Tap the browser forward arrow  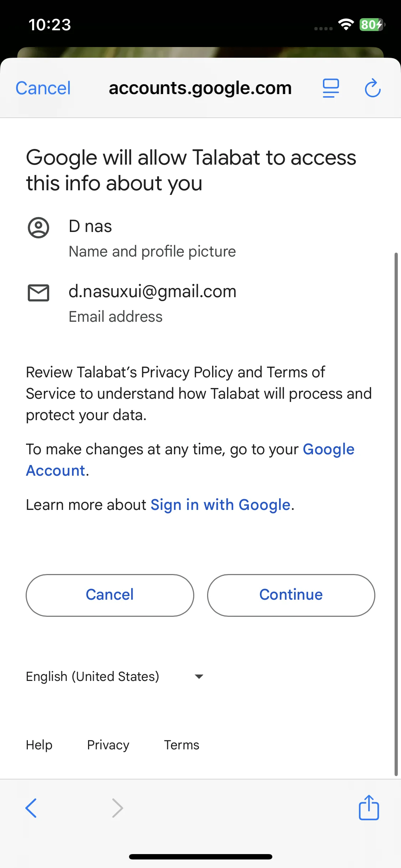[117, 808]
